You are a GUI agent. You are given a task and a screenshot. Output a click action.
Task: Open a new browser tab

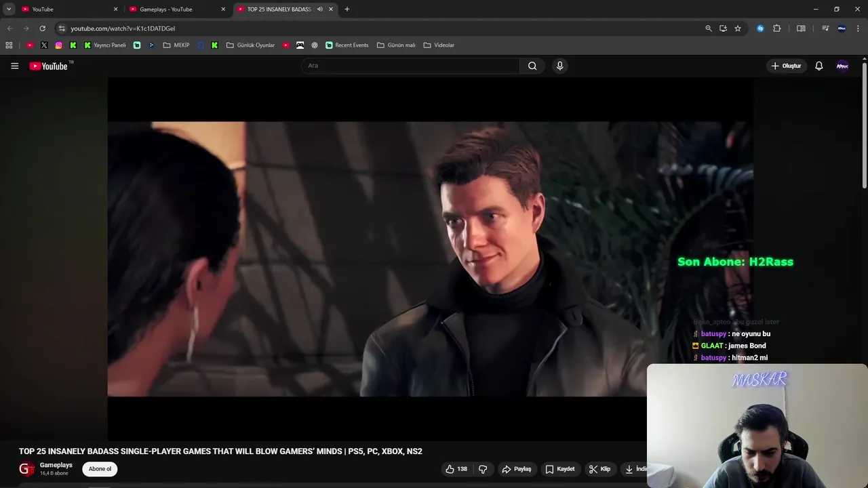coord(347,9)
